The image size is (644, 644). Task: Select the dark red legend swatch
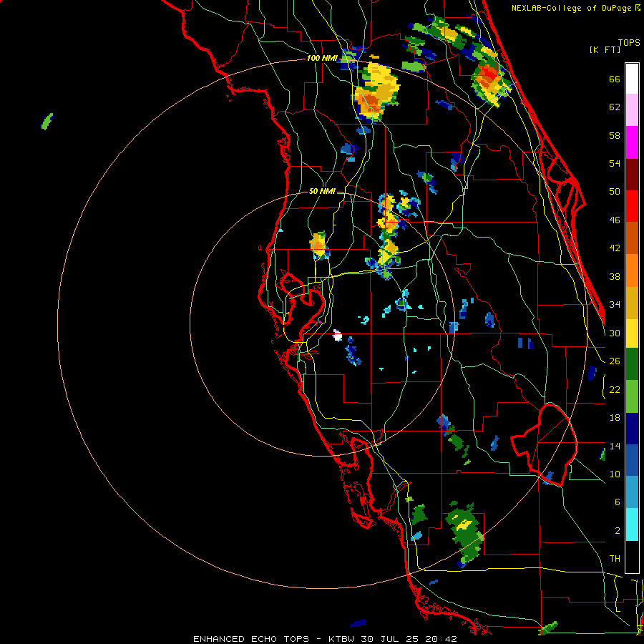[x=632, y=174]
